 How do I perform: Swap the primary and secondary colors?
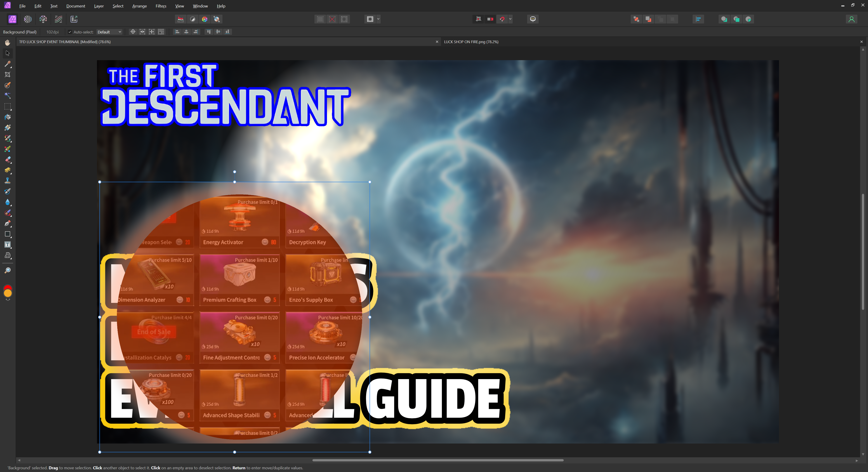tap(8, 300)
